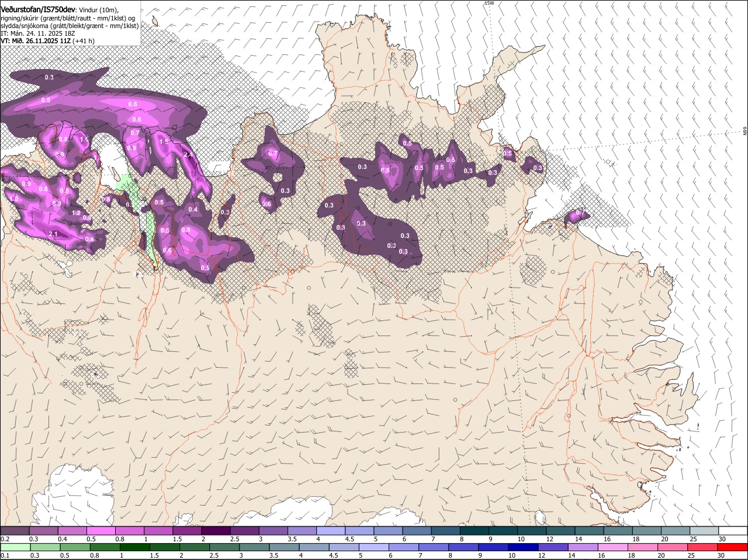Click the Veðurstofan/IS750dev title text
This screenshot has height=560, width=748.
point(38,9)
